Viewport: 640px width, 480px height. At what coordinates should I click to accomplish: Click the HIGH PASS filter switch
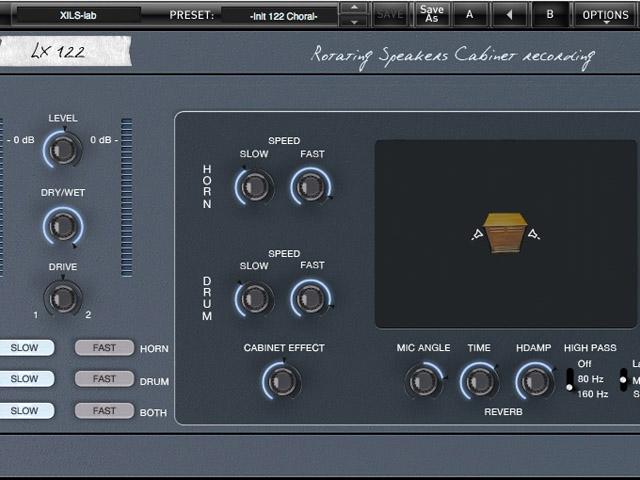point(570,379)
